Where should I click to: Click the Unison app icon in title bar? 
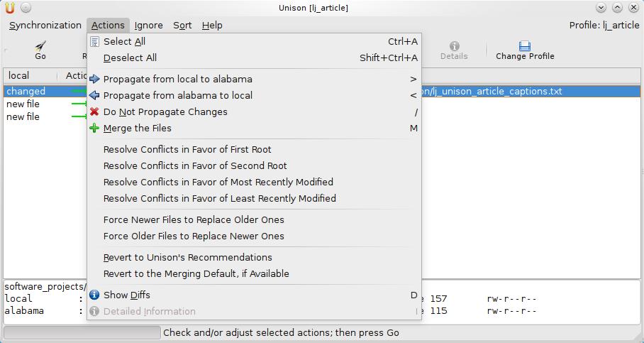click(x=10, y=8)
